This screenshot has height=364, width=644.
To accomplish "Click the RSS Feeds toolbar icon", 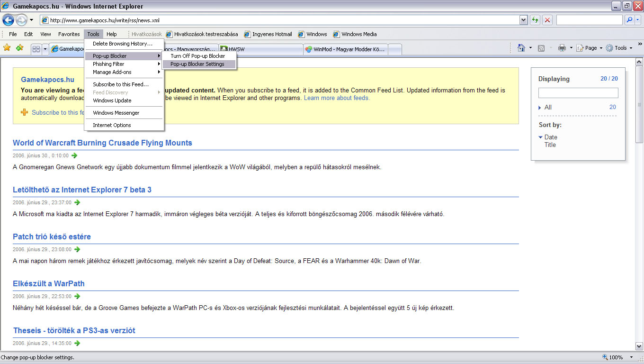I will click(541, 48).
